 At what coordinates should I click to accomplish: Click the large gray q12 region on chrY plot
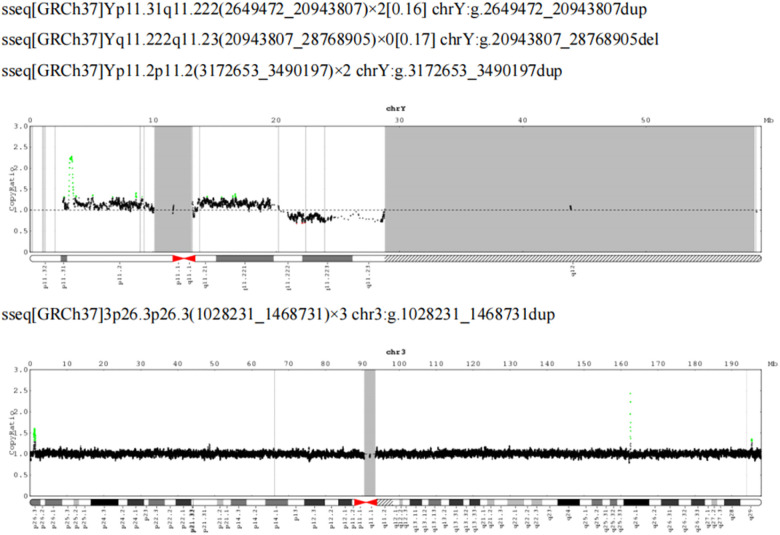pyautogui.click(x=570, y=189)
